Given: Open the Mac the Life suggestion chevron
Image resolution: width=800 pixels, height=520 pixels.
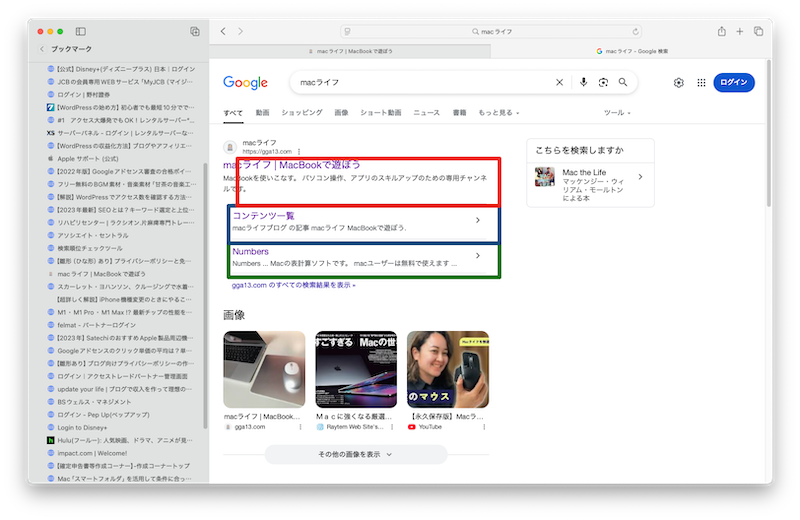Looking at the screenshot, I should (641, 177).
